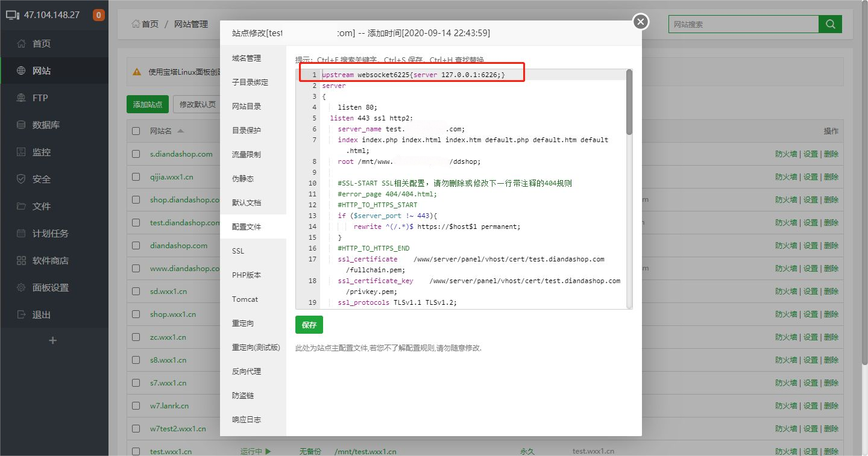Image resolution: width=868 pixels, height=456 pixels.
Task: Sort by 网站名 column arrow
Action: click(x=181, y=131)
